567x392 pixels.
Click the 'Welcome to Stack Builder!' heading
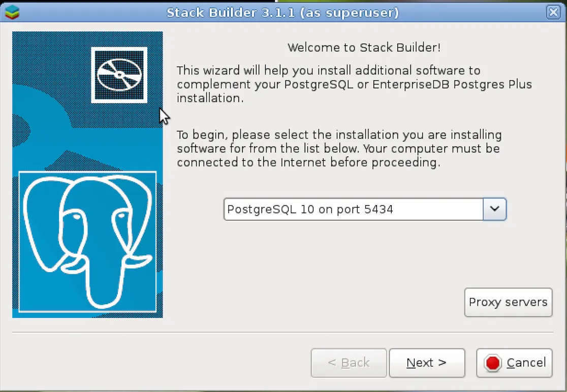(364, 47)
